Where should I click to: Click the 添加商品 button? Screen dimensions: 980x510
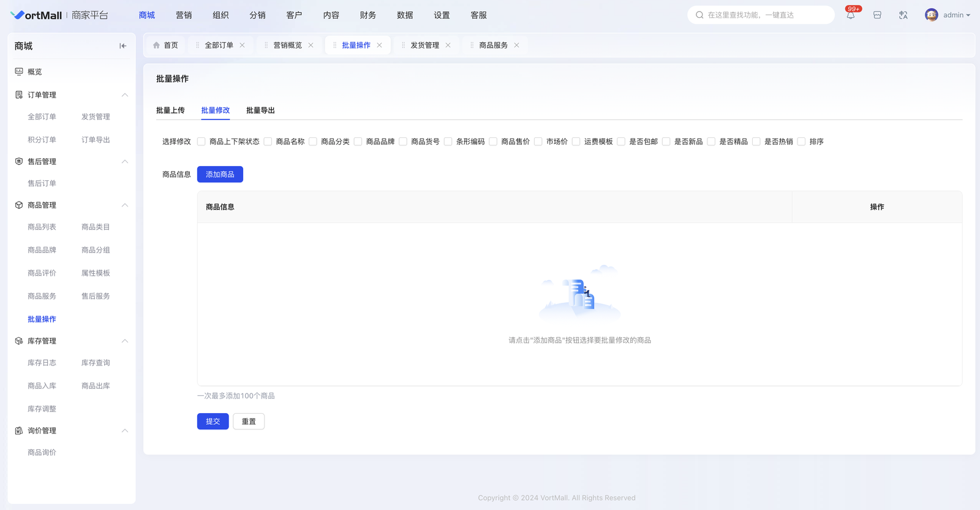pos(220,175)
